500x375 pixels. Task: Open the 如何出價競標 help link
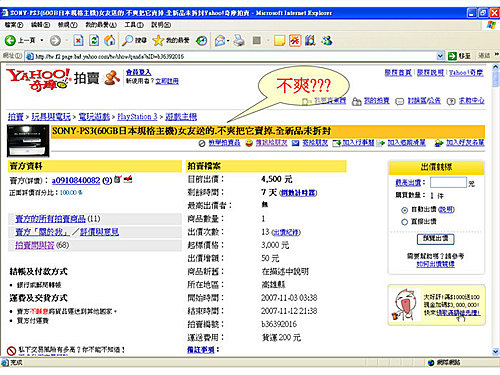point(435,264)
